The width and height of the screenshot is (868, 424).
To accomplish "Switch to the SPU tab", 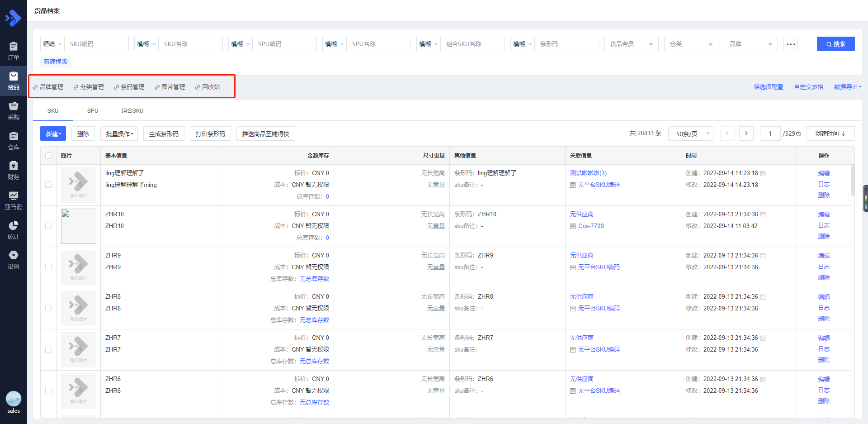I will (93, 111).
